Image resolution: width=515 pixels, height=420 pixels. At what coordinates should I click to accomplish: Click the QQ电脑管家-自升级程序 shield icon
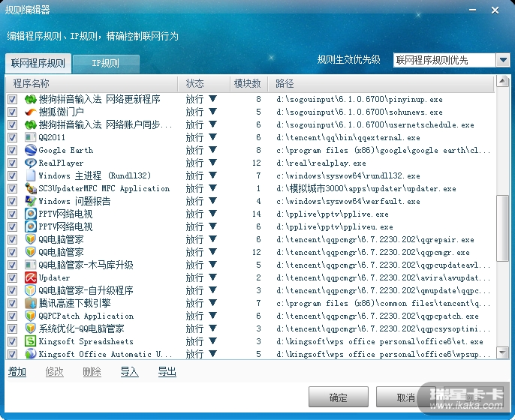point(31,290)
